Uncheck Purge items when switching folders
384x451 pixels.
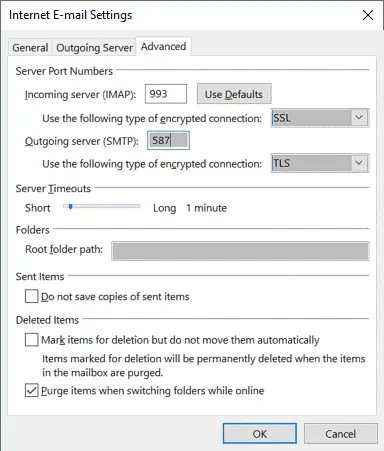coord(31,390)
